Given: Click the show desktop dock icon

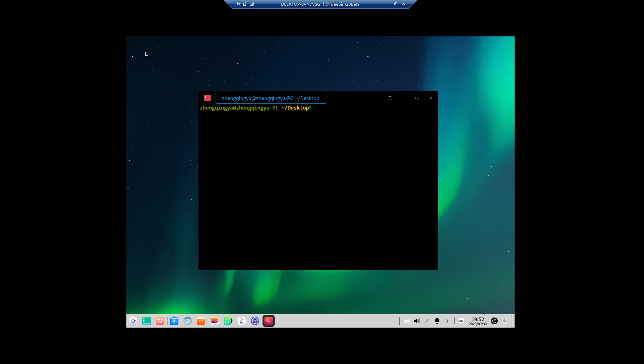Looking at the screenshot, I should (147, 321).
